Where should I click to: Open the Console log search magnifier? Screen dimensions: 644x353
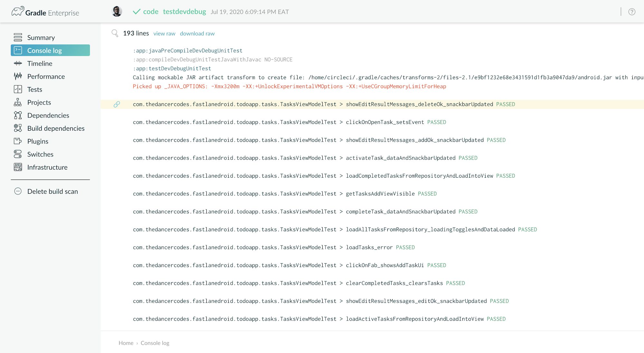click(115, 33)
